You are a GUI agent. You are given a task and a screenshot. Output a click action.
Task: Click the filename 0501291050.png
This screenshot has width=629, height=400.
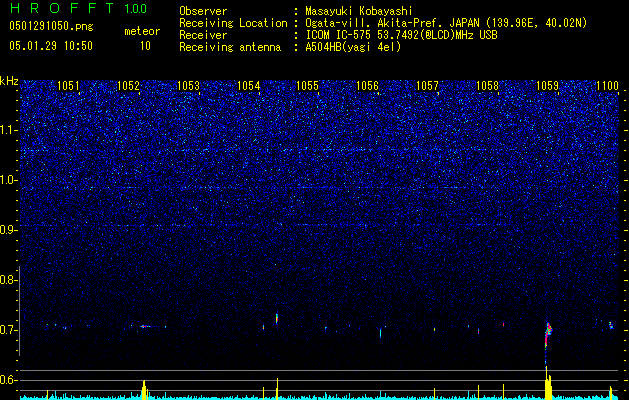51,26
